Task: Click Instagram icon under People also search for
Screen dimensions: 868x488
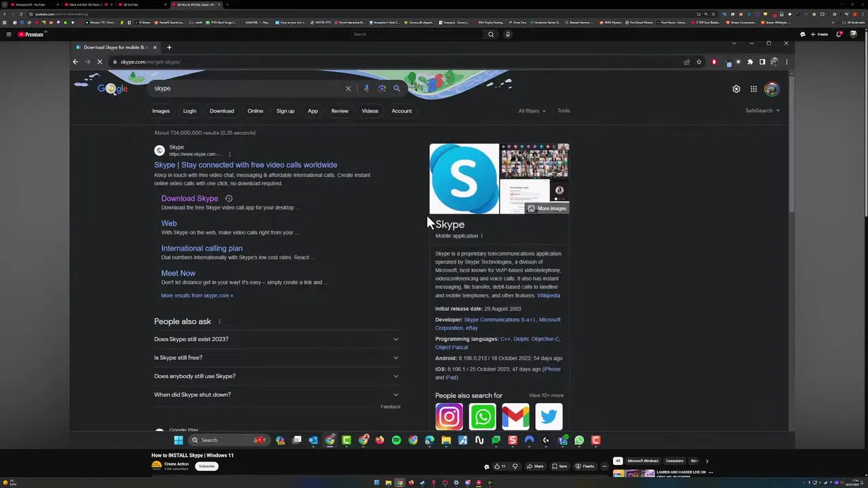Action: 449,417
